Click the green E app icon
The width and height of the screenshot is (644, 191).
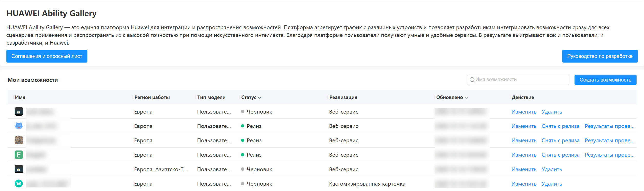[19, 155]
